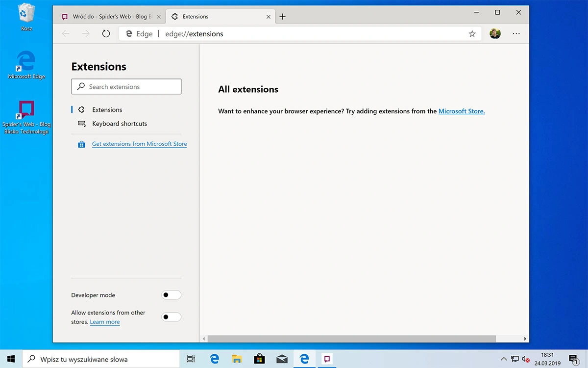The image size is (588, 368).
Task: Open Keyboard shortcuts in sidebar
Action: (x=120, y=124)
